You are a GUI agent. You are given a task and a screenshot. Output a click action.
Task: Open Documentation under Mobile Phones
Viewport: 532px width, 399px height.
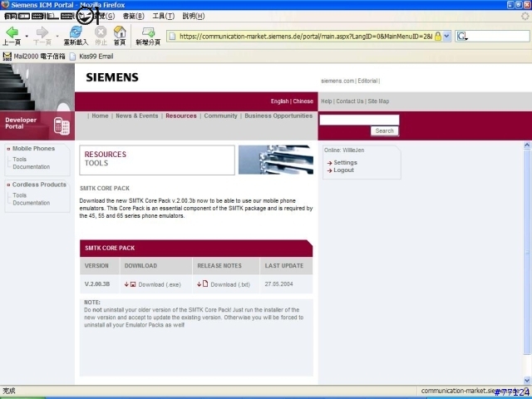click(x=32, y=166)
